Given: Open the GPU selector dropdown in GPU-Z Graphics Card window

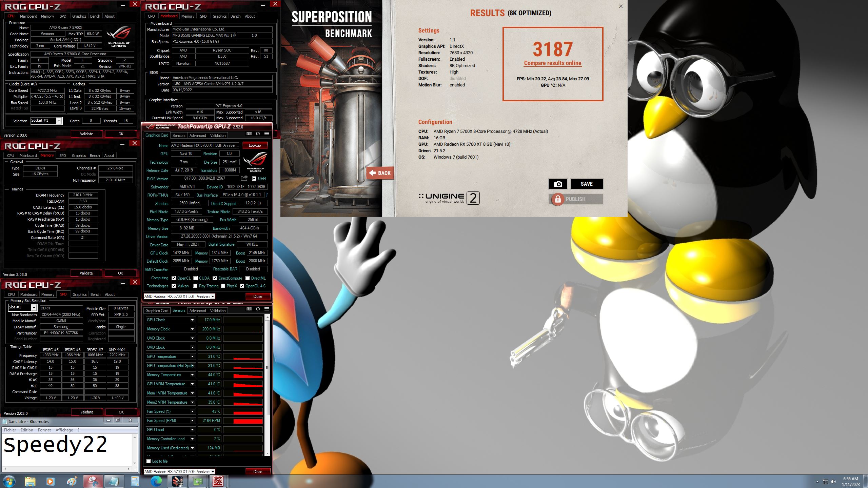Looking at the screenshot, I should (x=179, y=297).
